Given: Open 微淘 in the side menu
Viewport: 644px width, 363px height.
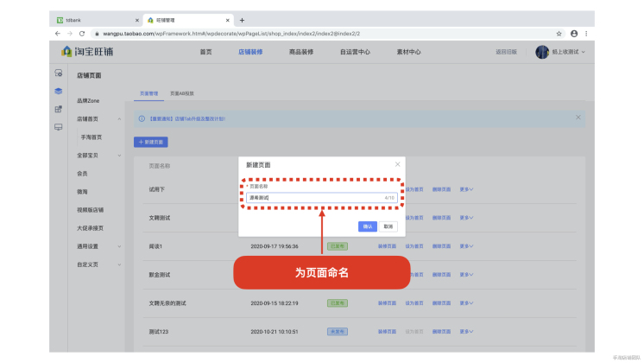Looking at the screenshot, I should tap(82, 192).
